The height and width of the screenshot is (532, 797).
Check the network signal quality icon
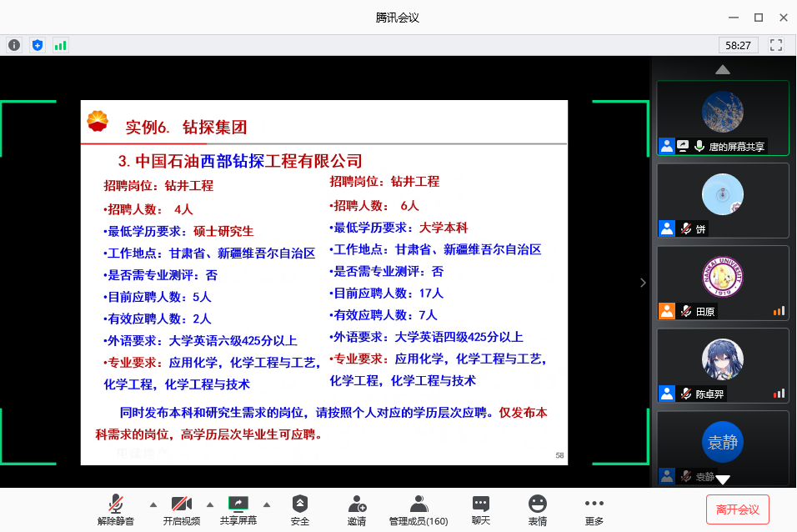(x=59, y=44)
